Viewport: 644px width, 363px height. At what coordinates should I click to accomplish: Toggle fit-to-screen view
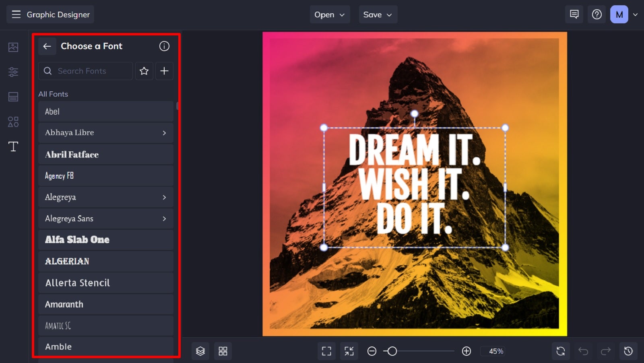[349, 351]
